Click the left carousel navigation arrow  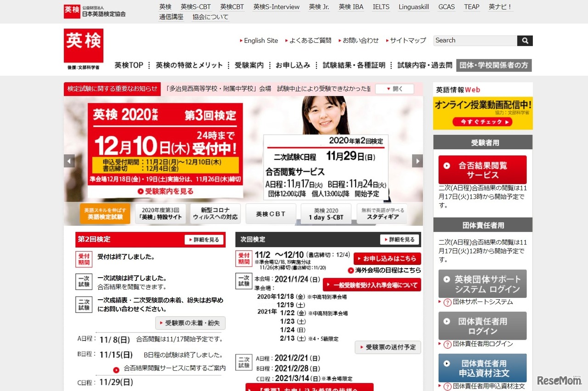[x=68, y=161]
